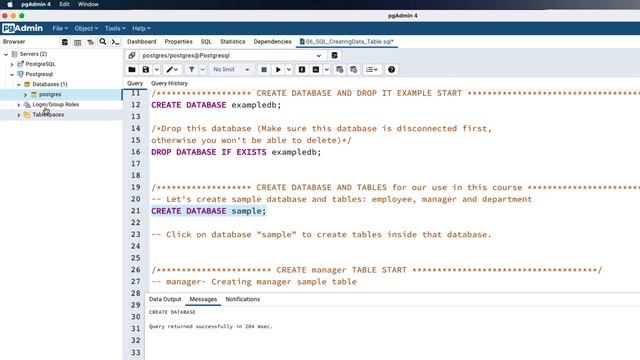Click the Filtered Rows icon in Browser panel
Screen dimensions: 640x360
coord(90,42)
